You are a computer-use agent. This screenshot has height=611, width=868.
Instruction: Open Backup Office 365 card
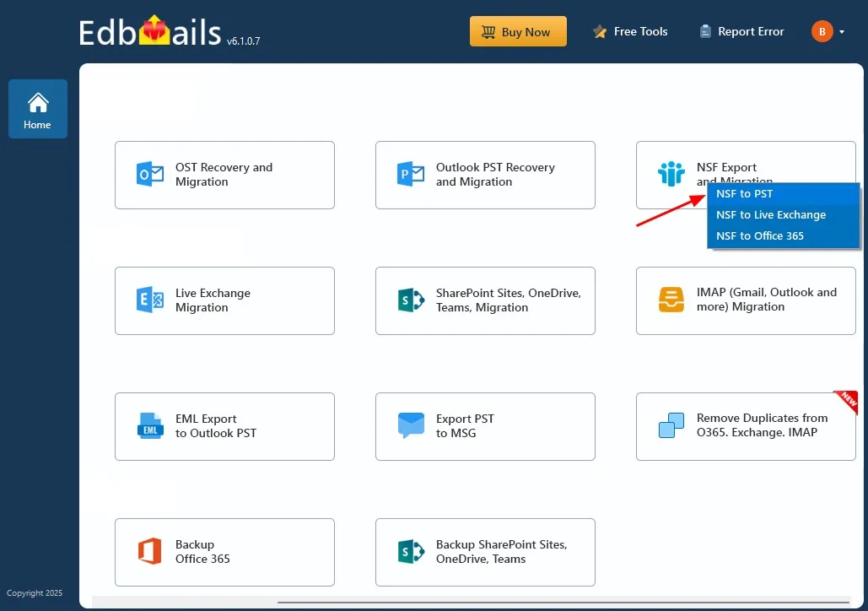pyautogui.click(x=224, y=552)
